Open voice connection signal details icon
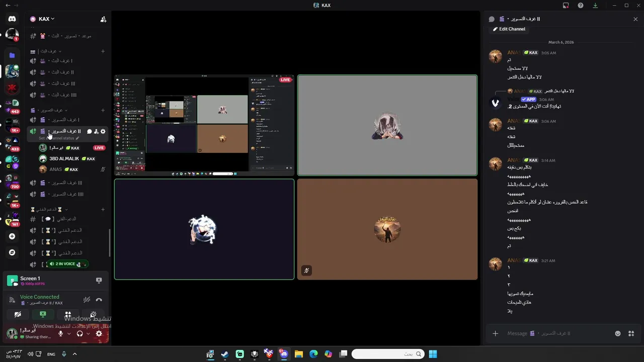 (x=12, y=300)
